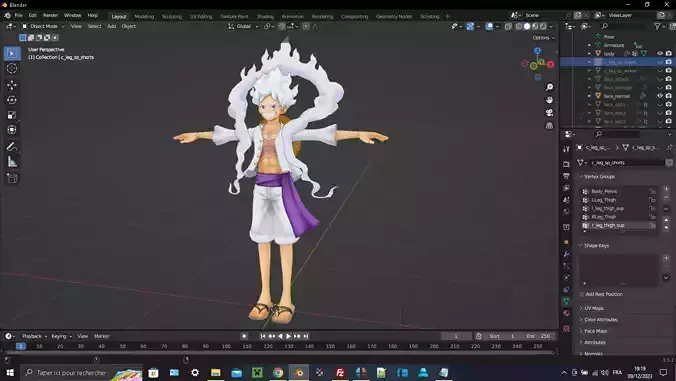Viewport: 676px width, 381px height.
Task: Toggle lock on Body_Pelvis vertex group
Action: coord(653,191)
